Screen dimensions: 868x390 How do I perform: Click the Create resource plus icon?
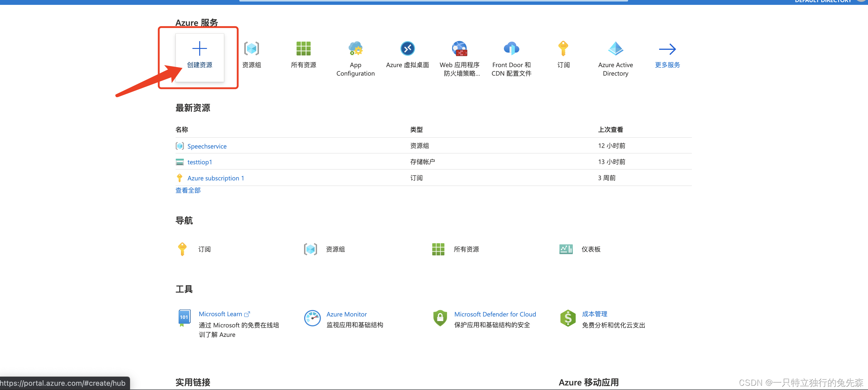pyautogui.click(x=200, y=49)
